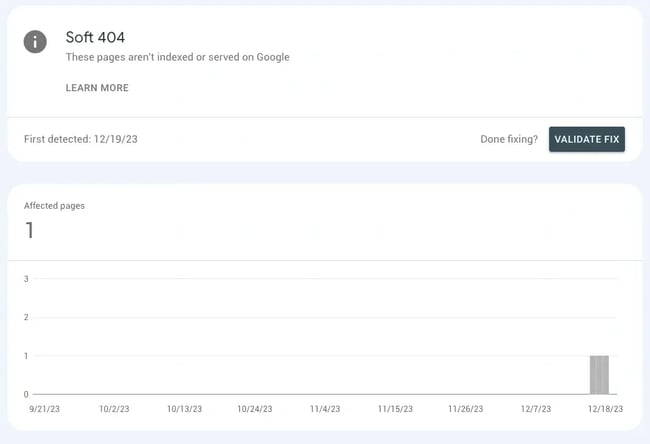Click the 10/13/23 axis date label

184,408
